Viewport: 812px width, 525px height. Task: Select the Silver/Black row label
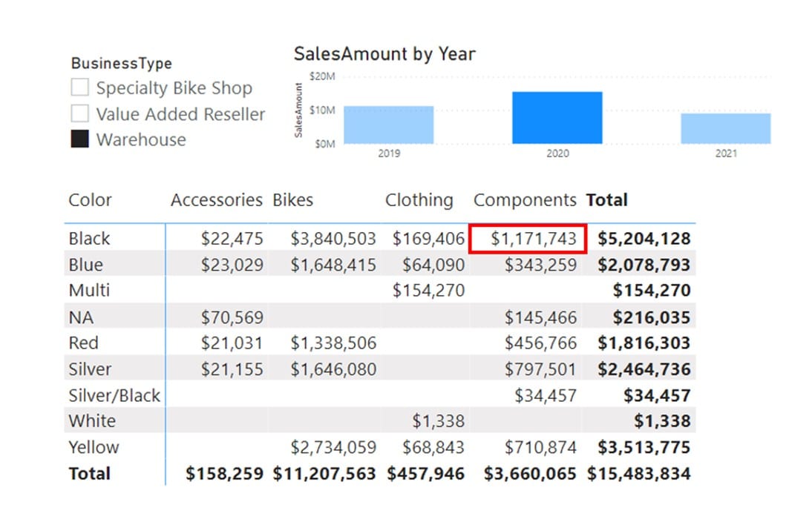(x=114, y=395)
